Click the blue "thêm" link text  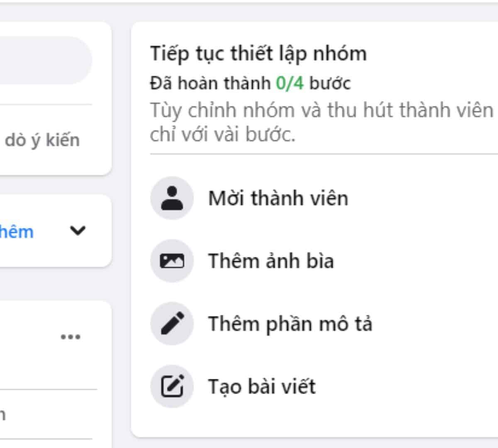17,231
